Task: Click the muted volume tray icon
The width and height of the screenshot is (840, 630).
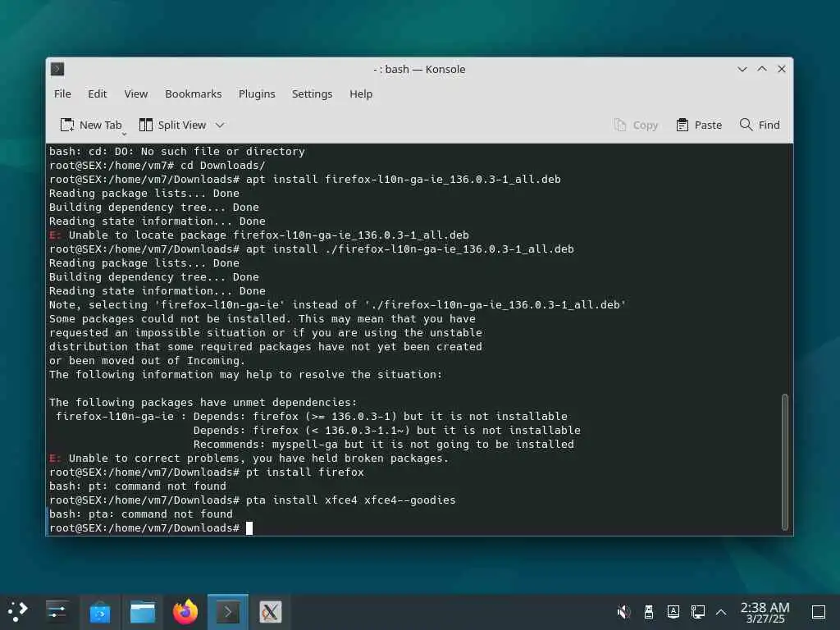Action: tap(623, 612)
